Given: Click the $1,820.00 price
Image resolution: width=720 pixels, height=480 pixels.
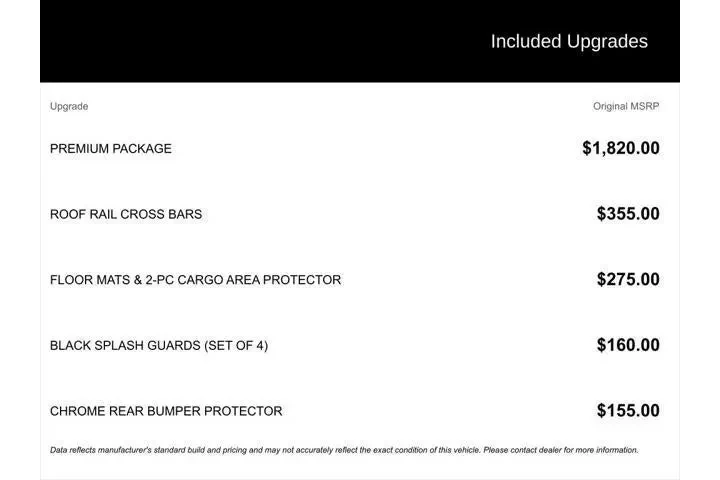Looking at the screenshot, I should point(620,149).
